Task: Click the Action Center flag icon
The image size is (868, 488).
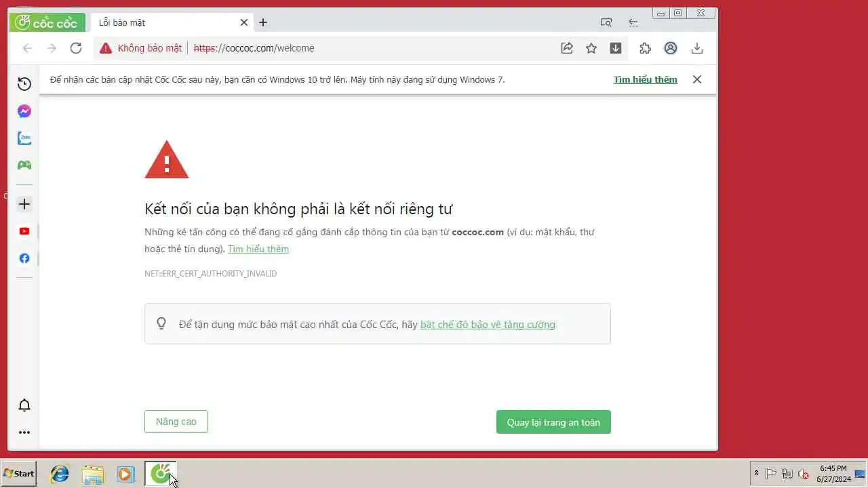Action: coord(771,474)
